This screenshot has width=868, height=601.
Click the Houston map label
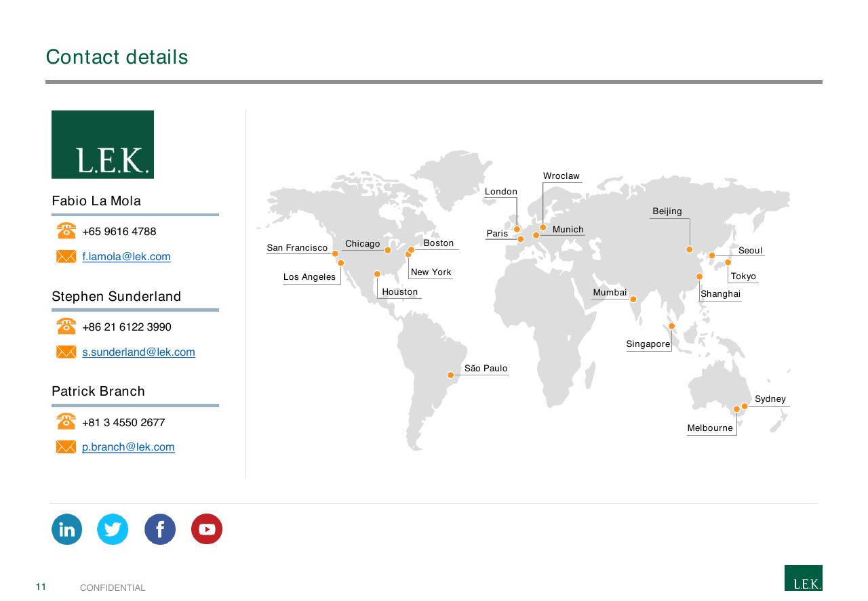[400, 291]
